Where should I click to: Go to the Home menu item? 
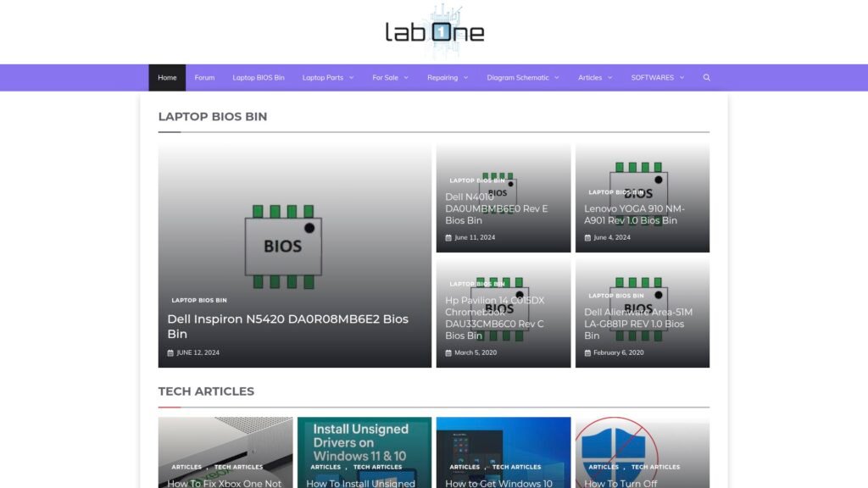point(167,77)
